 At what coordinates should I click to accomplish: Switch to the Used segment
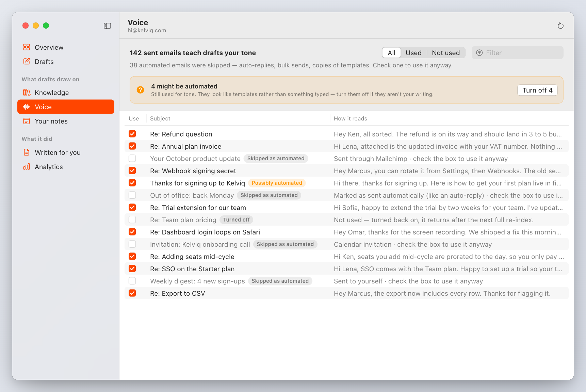point(413,53)
